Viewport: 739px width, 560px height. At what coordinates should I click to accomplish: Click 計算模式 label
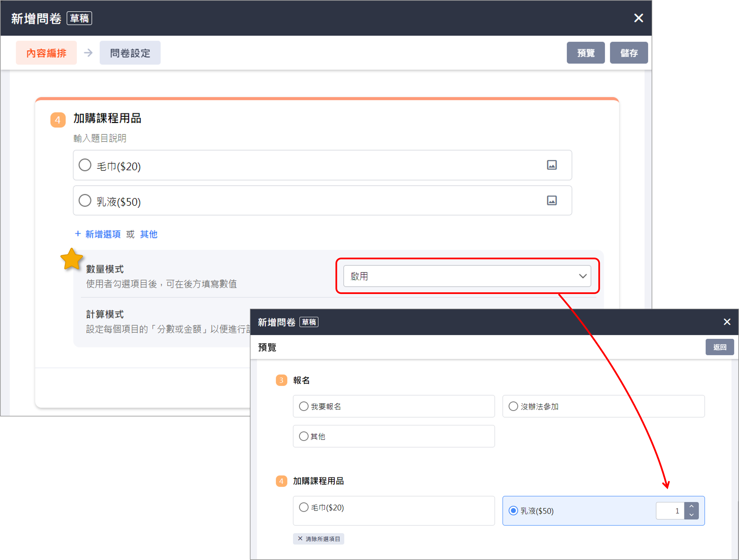(x=105, y=314)
